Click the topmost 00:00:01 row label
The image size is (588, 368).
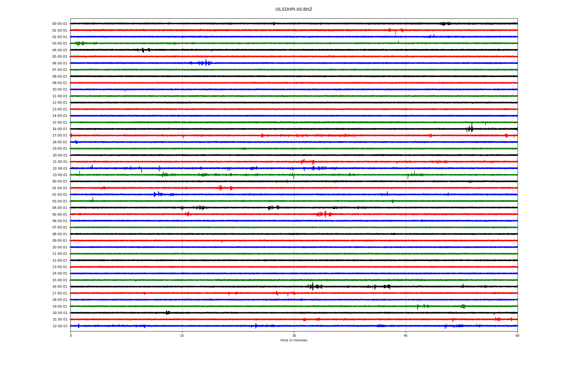click(x=60, y=24)
